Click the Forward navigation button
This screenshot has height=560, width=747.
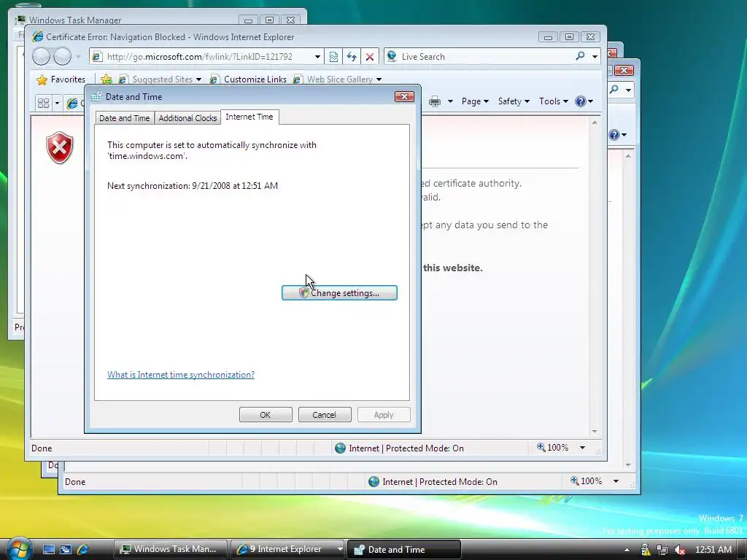[x=63, y=57]
